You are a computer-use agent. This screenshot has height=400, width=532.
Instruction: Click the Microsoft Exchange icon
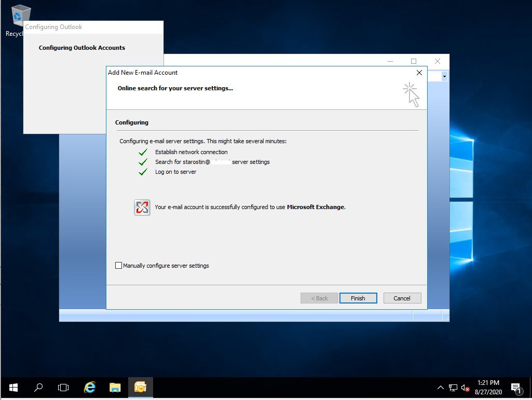(x=142, y=208)
